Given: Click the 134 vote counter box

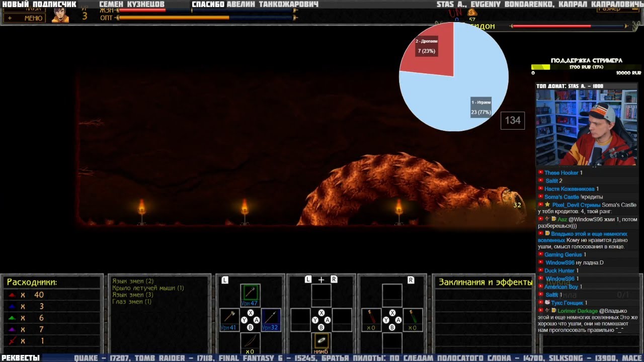Looking at the screenshot, I should pyautogui.click(x=513, y=120).
